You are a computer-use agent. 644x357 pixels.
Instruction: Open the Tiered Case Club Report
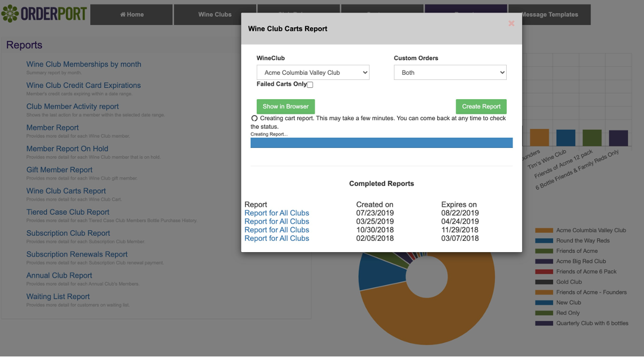pyautogui.click(x=68, y=212)
